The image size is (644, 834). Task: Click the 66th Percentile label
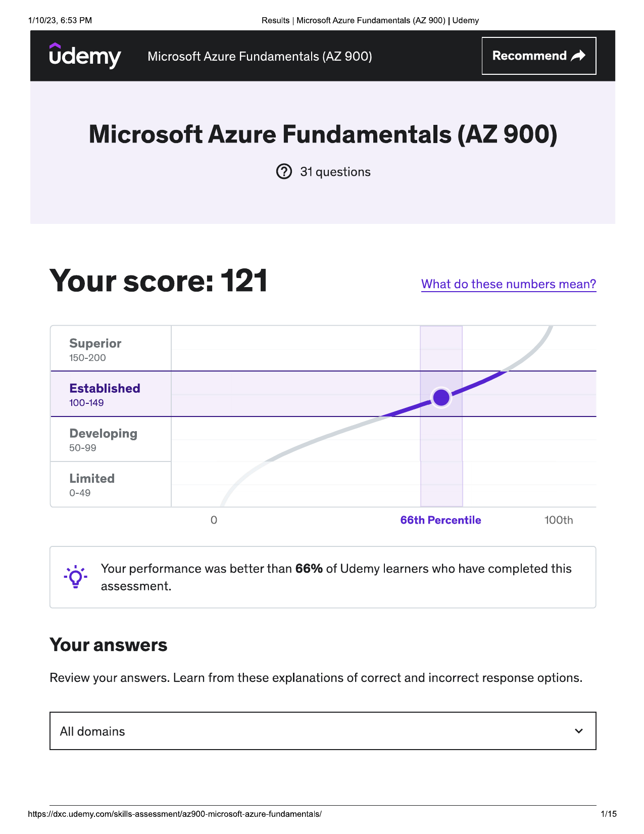coord(440,520)
